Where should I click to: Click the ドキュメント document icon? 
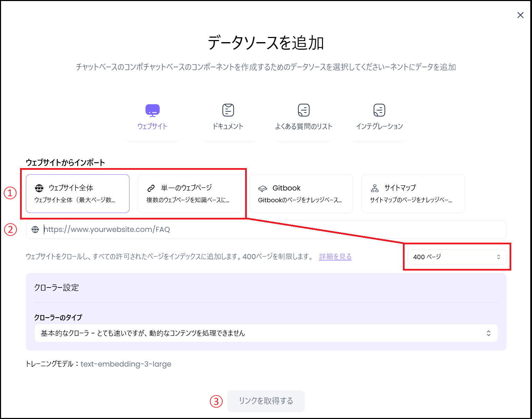[228, 109]
